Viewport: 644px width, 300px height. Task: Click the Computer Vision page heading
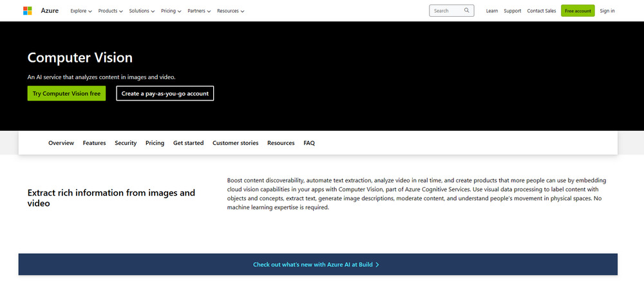click(x=80, y=57)
